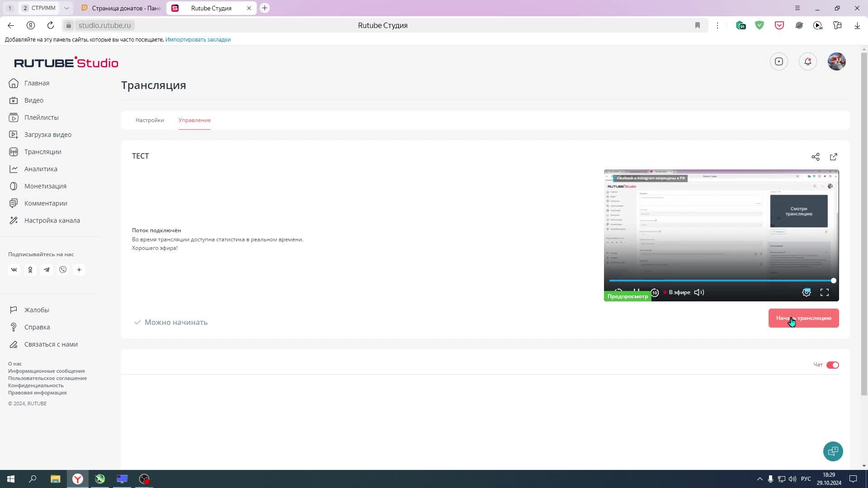Open the Odnoklassniki social link
868x488 pixels.
coord(30,270)
